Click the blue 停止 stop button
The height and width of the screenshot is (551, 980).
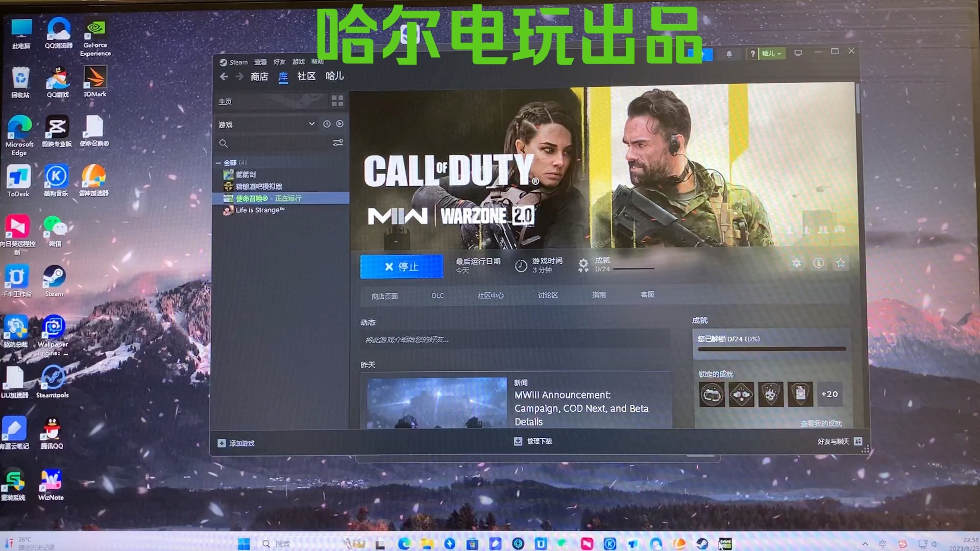tap(401, 266)
